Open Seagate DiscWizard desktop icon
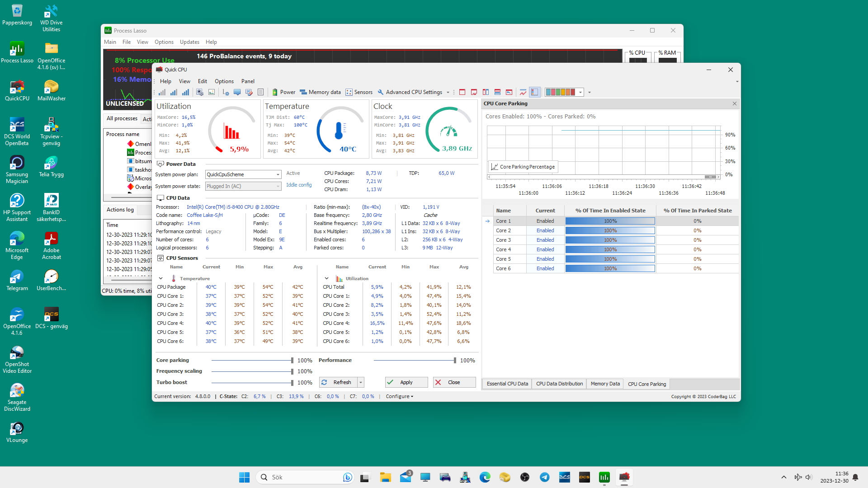The height and width of the screenshot is (488, 868). (x=17, y=397)
